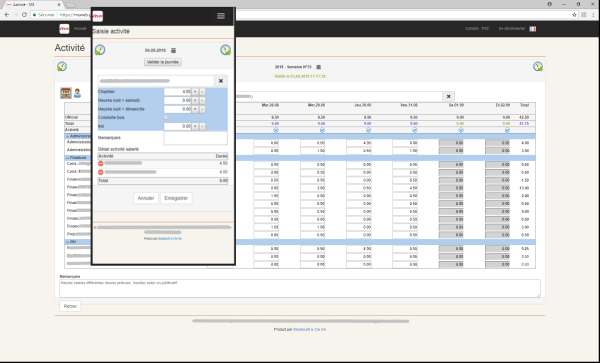The width and height of the screenshot is (600, 363).
Task: Remove first activity with red minus icon
Action: (101, 163)
